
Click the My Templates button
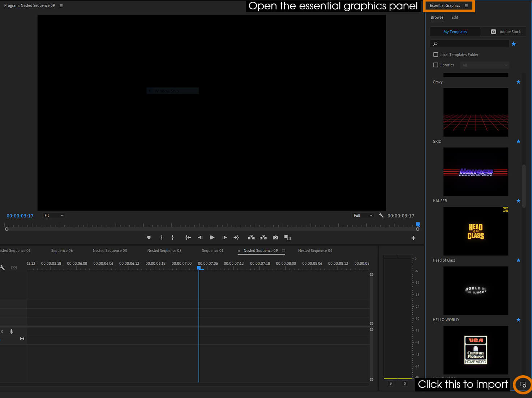(455, 32)
